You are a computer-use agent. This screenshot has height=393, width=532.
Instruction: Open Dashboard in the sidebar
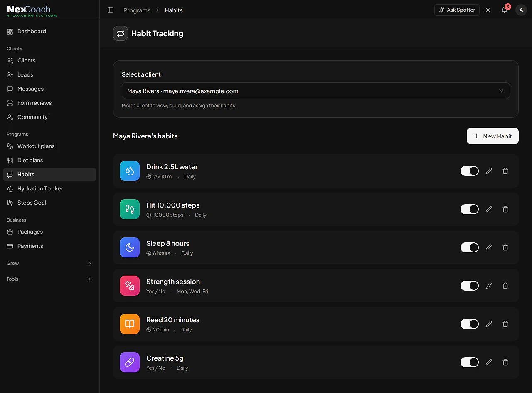click(49, 31)
